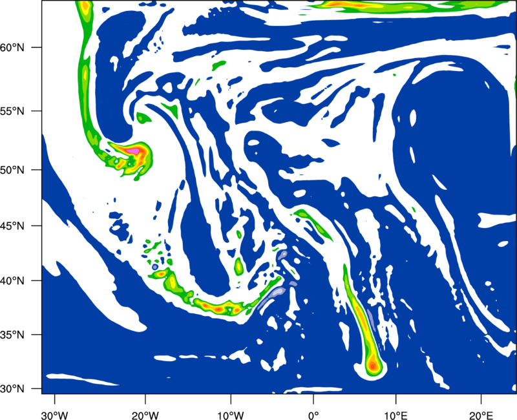This screenshot has width=517, height=420.
Task: Click the 10°W longitude label
Action: (x=231, y=415)
